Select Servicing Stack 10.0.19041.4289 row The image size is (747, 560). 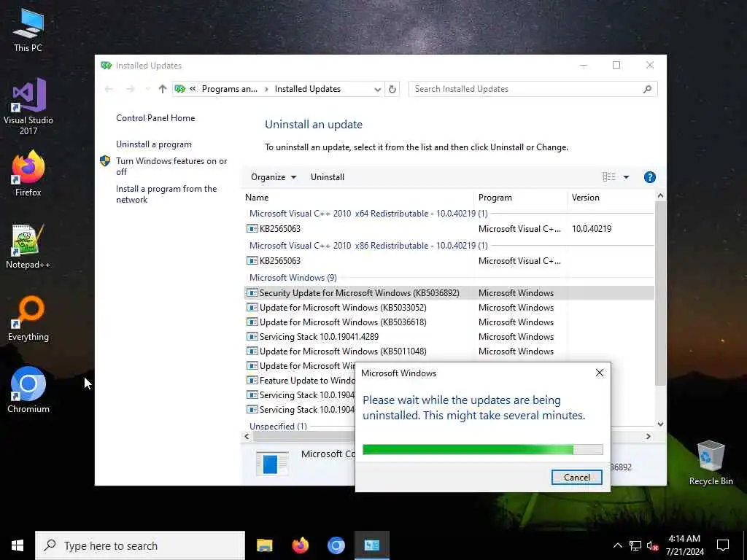point(449,337)
